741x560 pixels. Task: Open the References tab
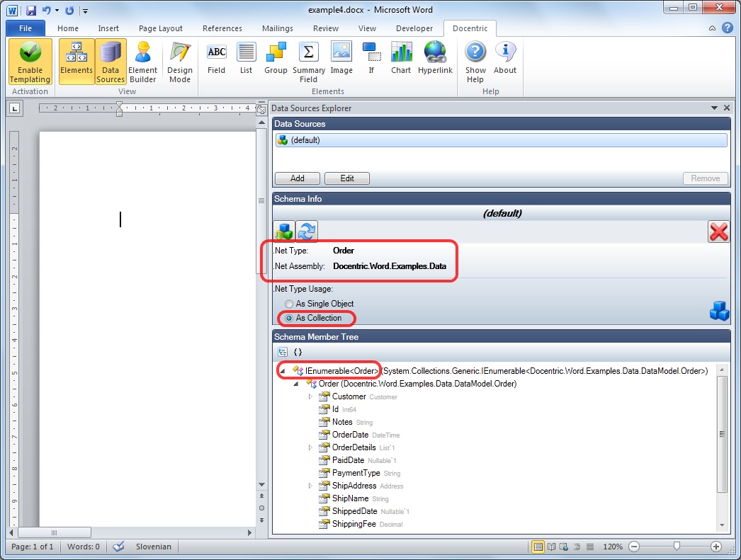pos(222,28)
